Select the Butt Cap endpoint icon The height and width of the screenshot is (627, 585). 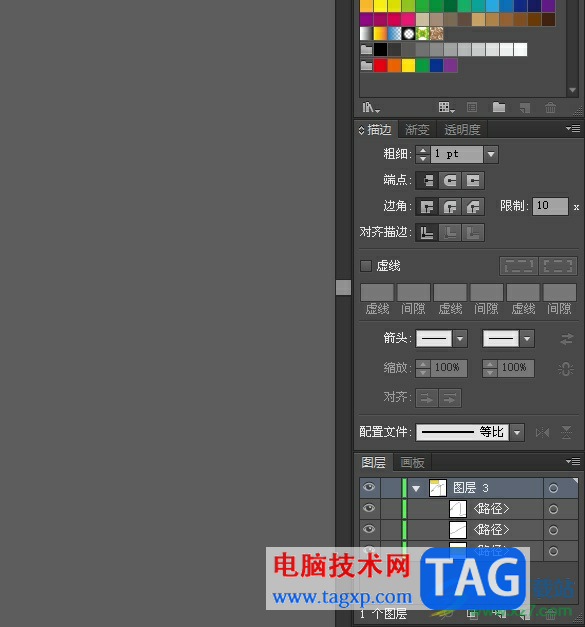coord(427,180)
